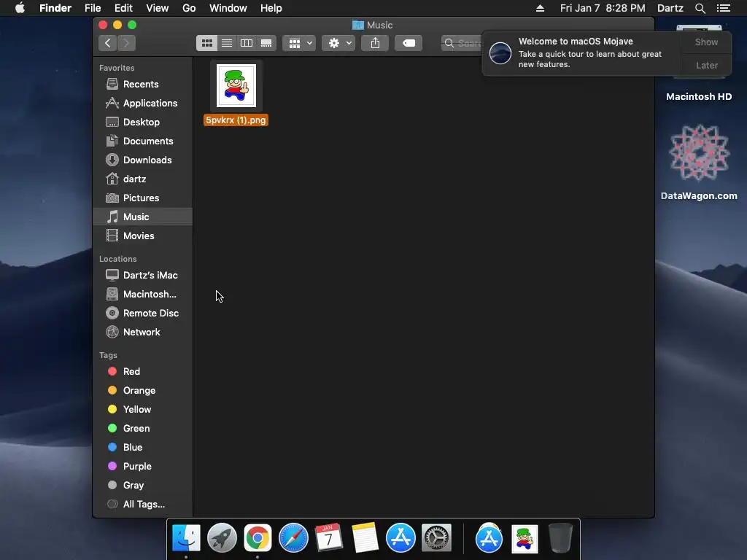Viewport: 747px width, 560px height.
Task: Open the Finder menu
Action: [x=55, y=8]
